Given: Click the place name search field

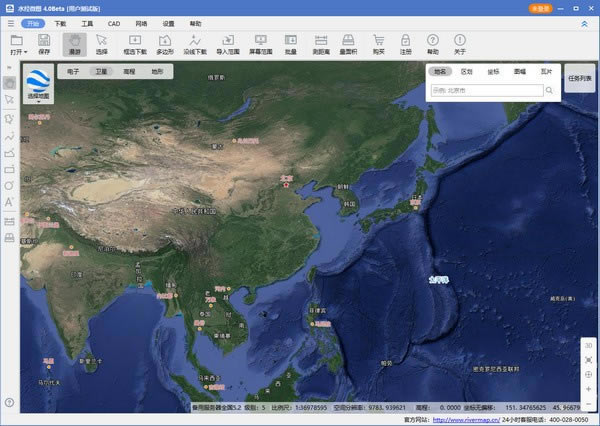Looking at the screenshot, I should click(487, 90).
